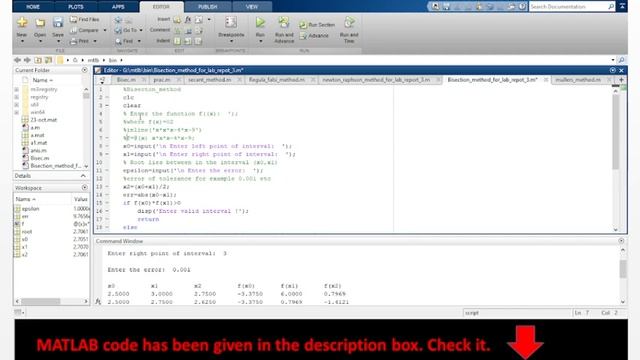Viewport: 640px width, 360px height.
Task: Click the Save disk icon
Action: (58, 22)
